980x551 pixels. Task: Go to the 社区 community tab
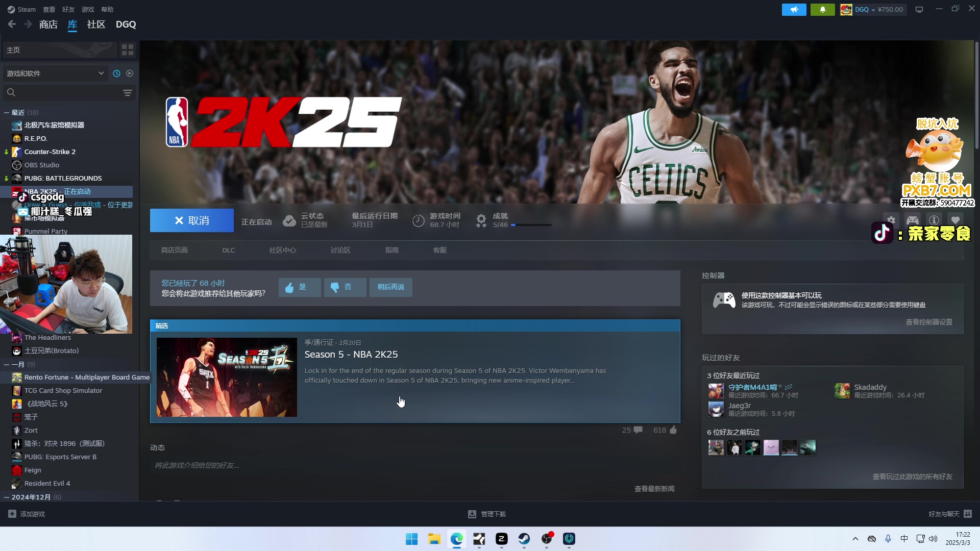pyautogui.click(x=96, y=24)
